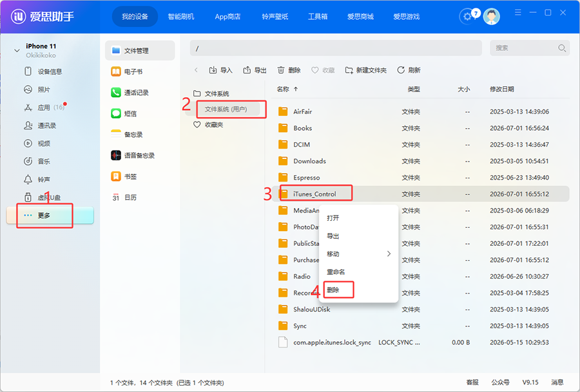Screen dimensions: 580x392
Task: Switch to 我的设备 tab
Action: coord(135,17)
